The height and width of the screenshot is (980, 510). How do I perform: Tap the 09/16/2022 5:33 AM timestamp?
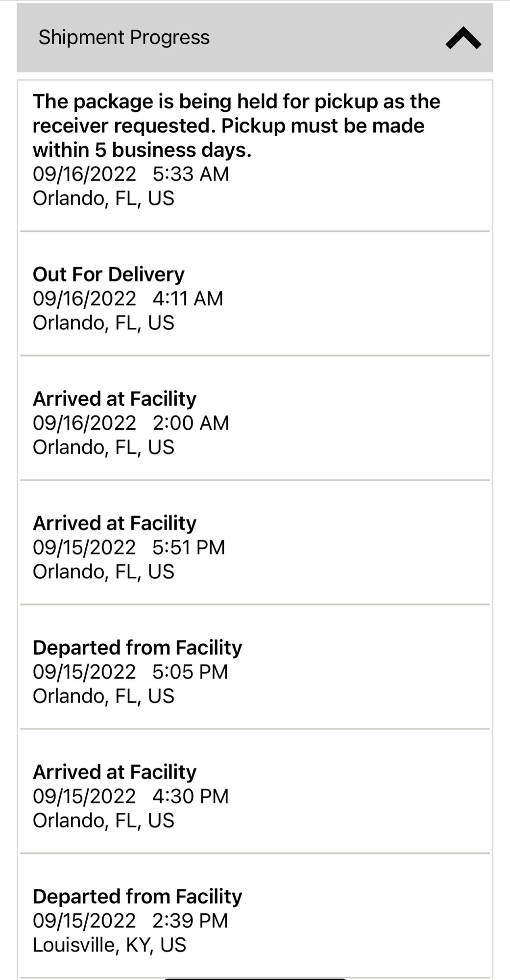(x=131, y=174)
